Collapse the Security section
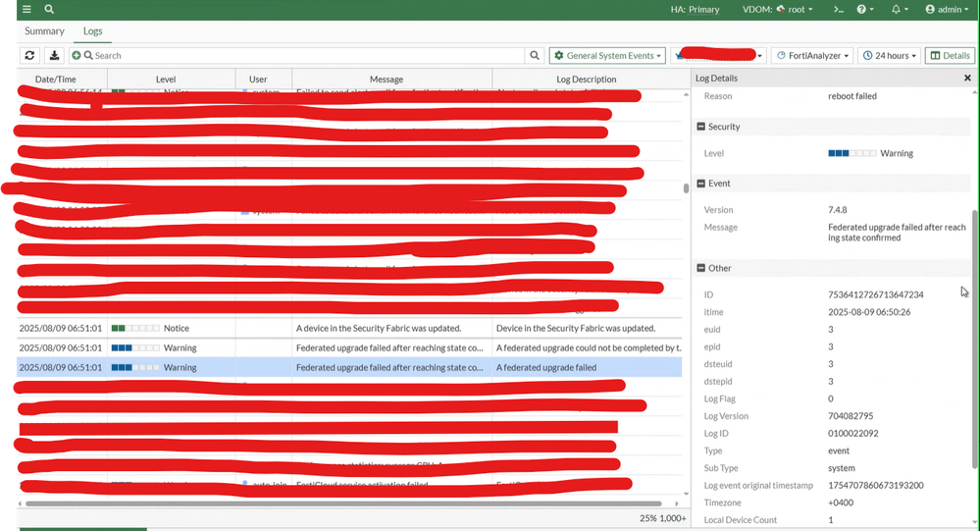 tap(700, 127)
